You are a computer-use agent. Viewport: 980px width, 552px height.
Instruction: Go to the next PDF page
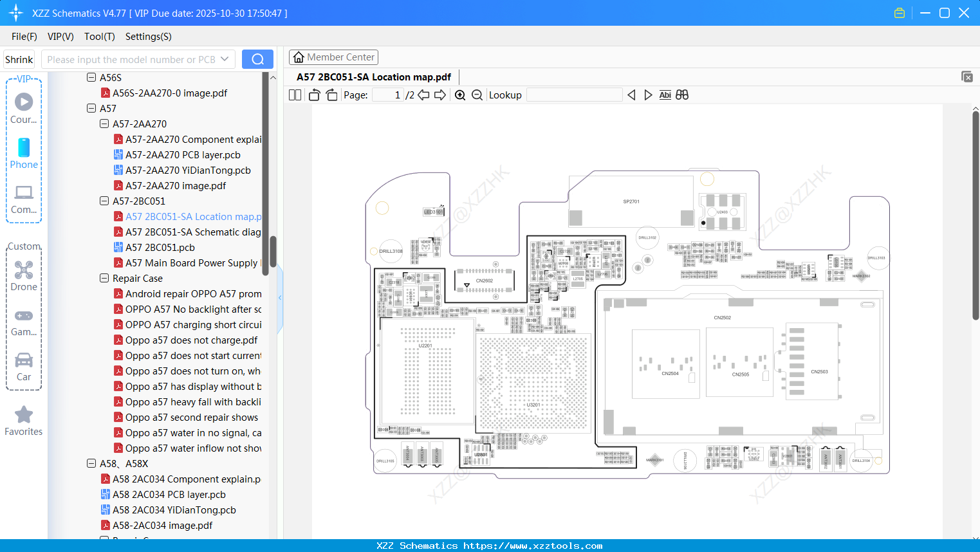(x=440, y=95)
